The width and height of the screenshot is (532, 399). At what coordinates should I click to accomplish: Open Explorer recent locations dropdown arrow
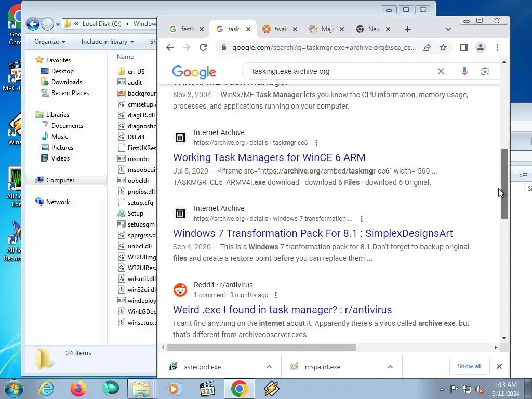[58, 24]
